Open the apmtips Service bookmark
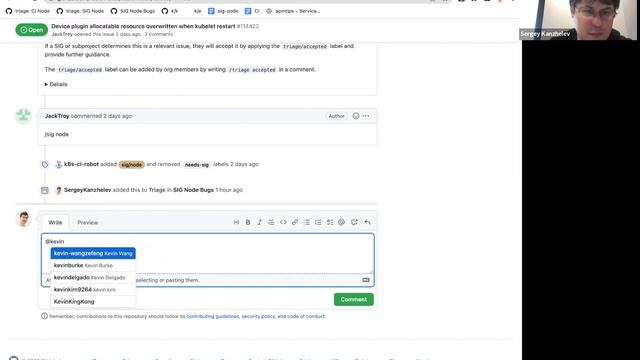This screenshot has width=640, height=360. [x=293, y=11]
